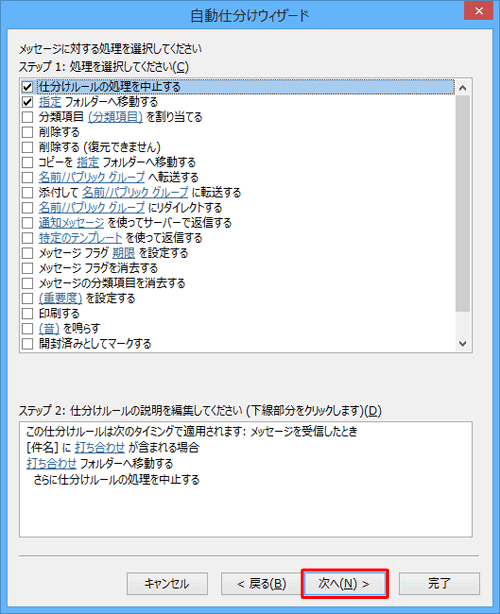Check コピーを指定フォルダーへ移動する option
Screen dimensions: 500x614
point(27,162)
